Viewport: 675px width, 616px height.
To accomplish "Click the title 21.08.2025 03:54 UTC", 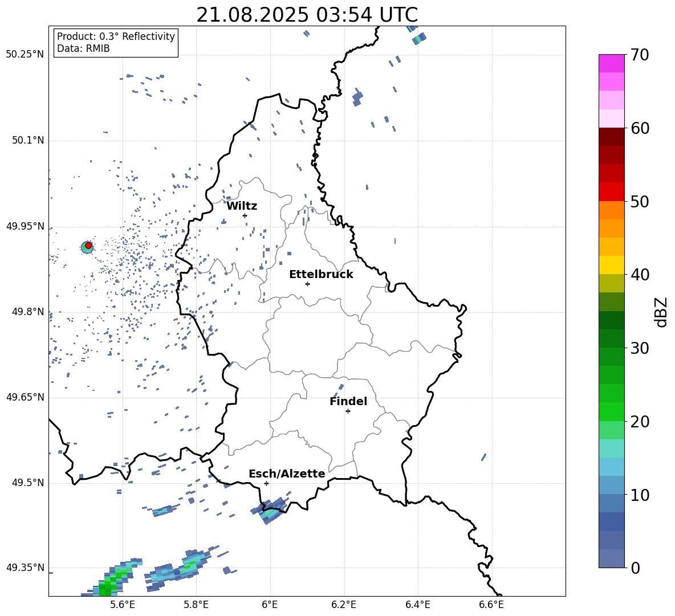I will pos(307,15).
